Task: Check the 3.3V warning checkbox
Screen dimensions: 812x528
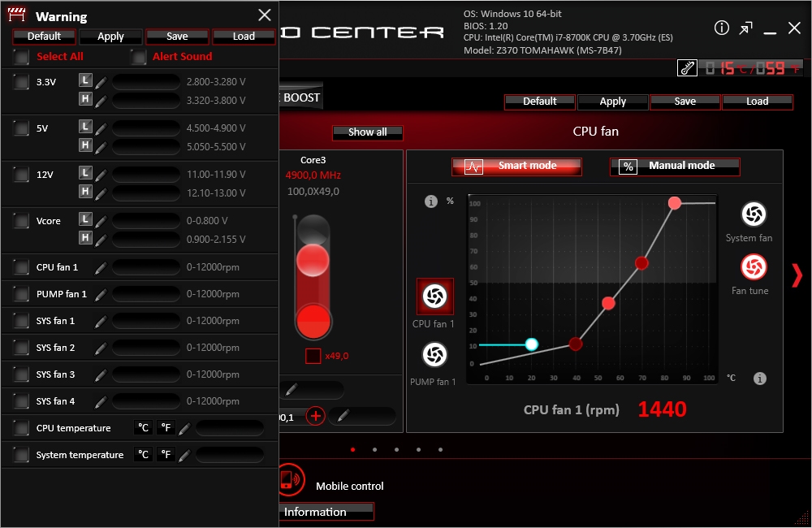Action: 21,82
